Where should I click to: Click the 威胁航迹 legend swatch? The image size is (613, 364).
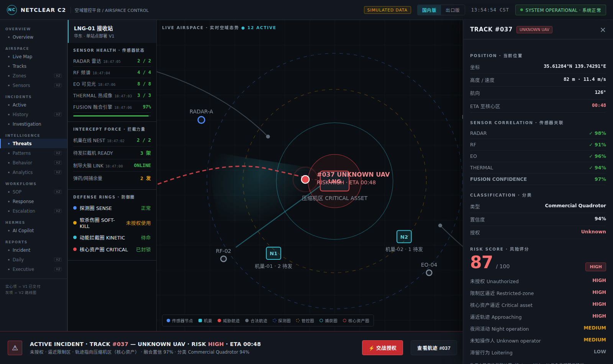point(219,321)
